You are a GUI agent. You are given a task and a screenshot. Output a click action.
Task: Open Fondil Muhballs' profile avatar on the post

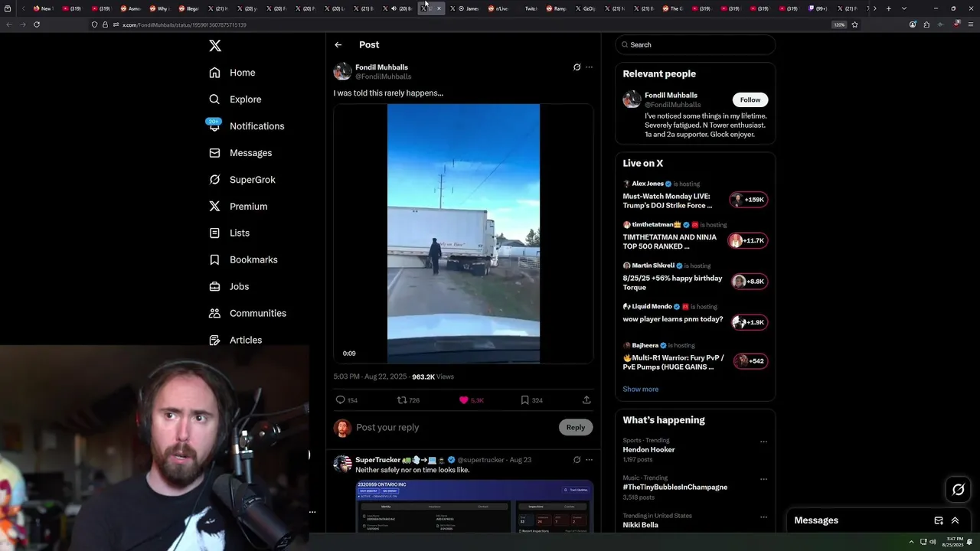coord(342,72)
